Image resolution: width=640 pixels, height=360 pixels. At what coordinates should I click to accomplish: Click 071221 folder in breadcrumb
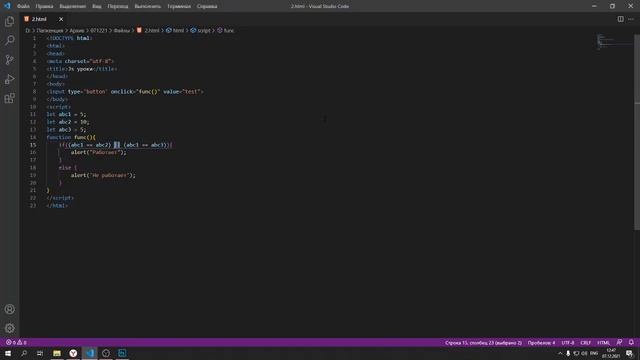(98, 30)
